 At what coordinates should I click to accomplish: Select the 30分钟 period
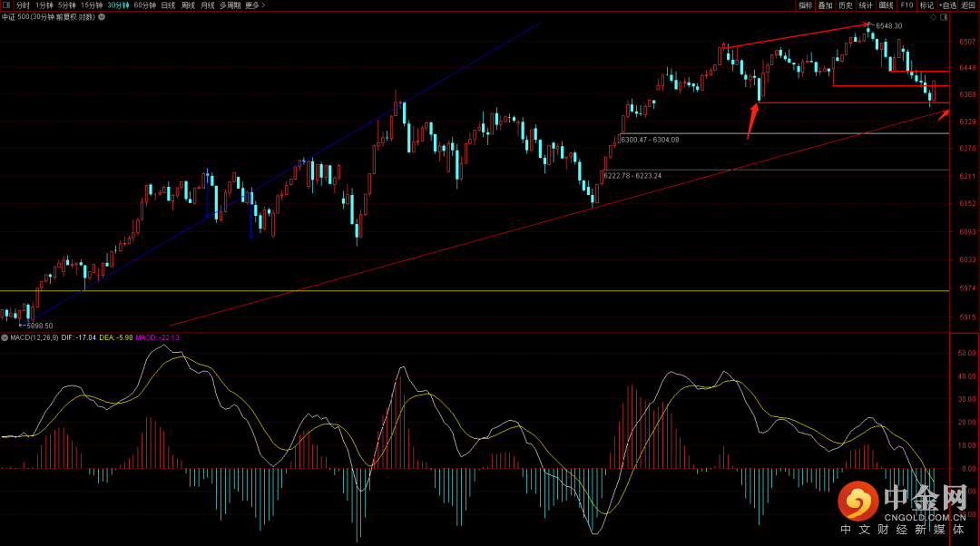(x=118, y=5)
